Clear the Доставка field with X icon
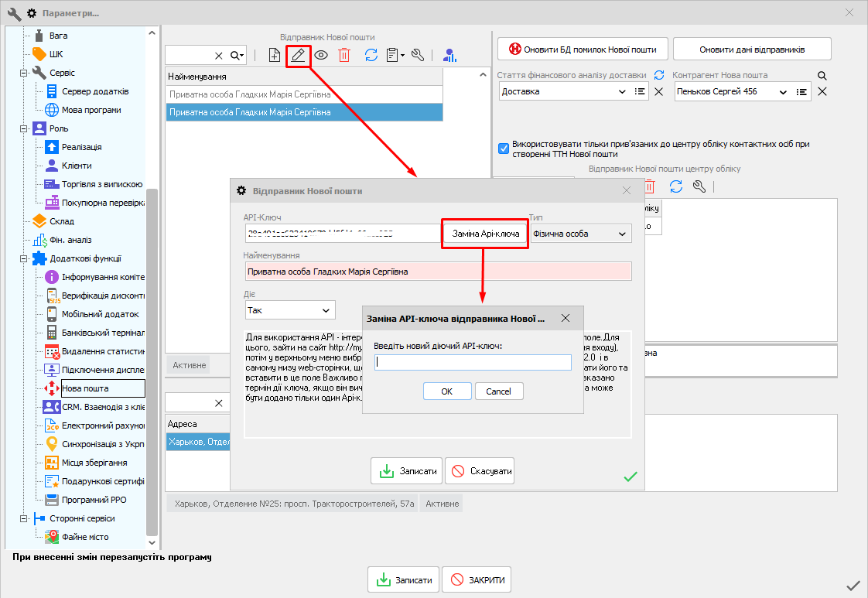 659,92
